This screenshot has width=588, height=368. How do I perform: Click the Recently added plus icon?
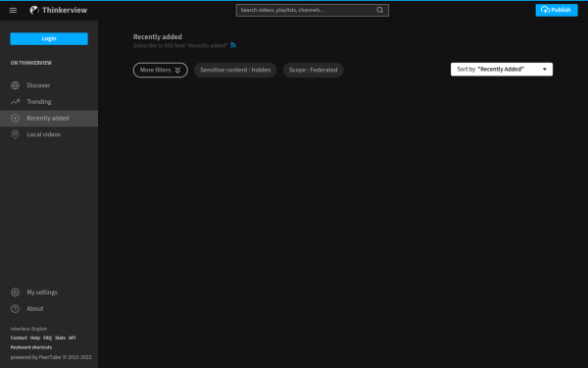coord(15,119)
